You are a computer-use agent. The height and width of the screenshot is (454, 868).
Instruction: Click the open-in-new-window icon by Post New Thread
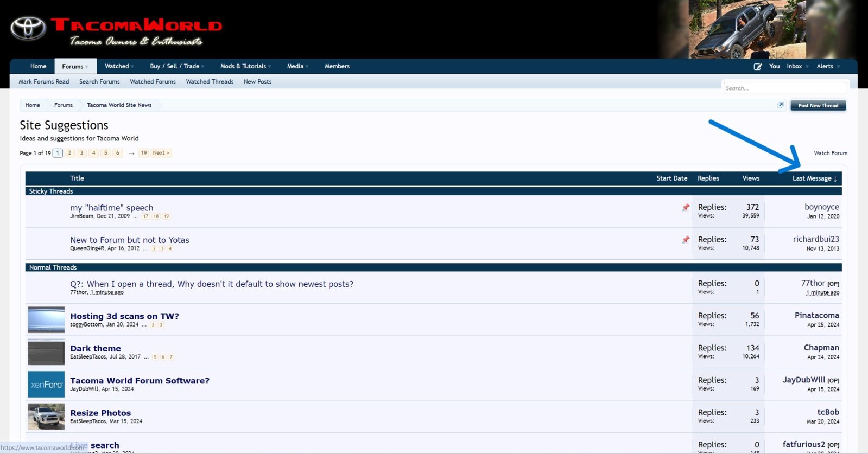point(780,105)
